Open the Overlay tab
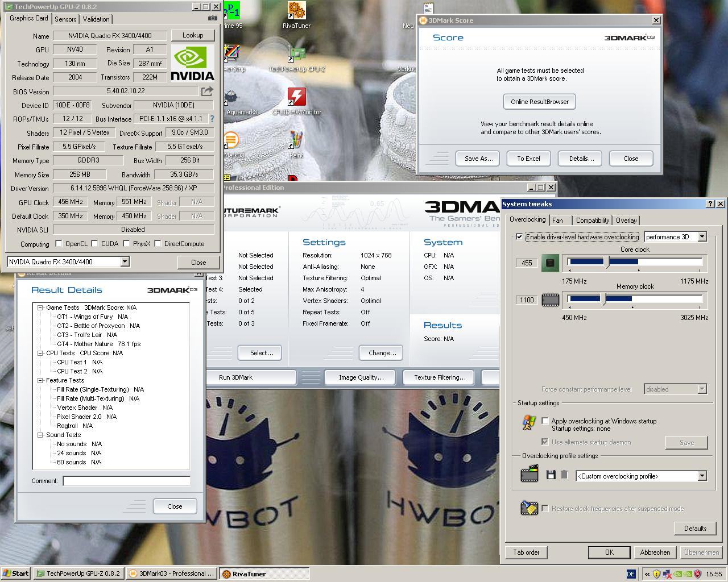 pos(626,221)
